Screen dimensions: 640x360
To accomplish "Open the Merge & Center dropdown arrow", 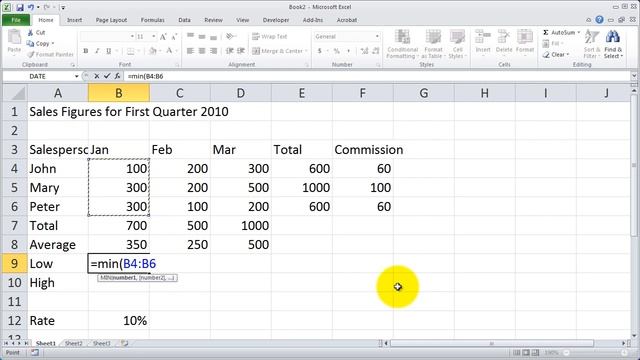I will click(x=307, y=51).
